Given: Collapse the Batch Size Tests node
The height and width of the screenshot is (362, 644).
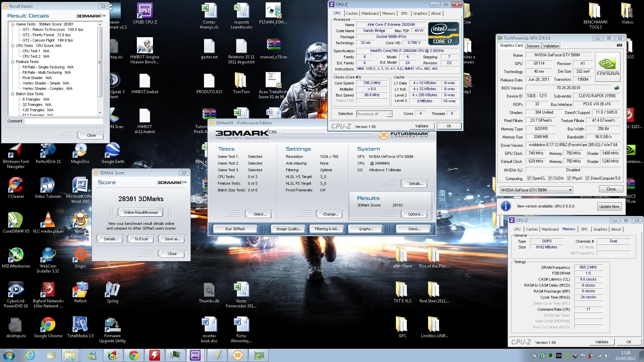Looking at the screenshot, I should [x=13, y=94].
